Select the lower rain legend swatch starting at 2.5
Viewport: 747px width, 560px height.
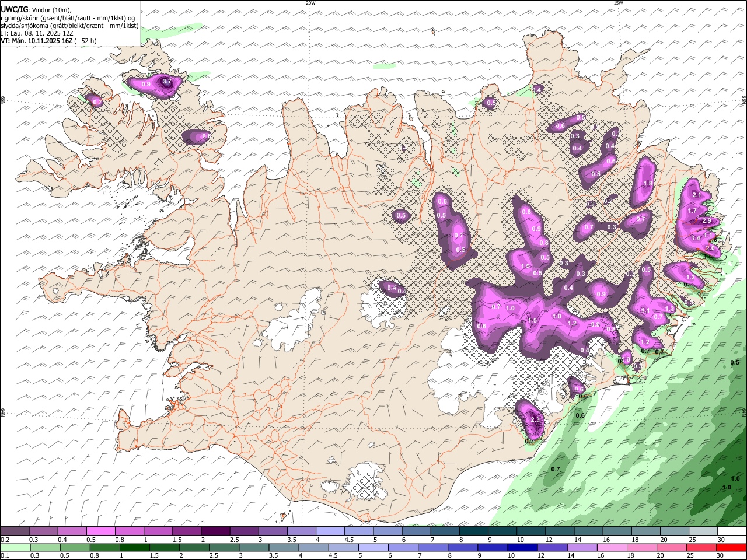click(x=225, y=548)
